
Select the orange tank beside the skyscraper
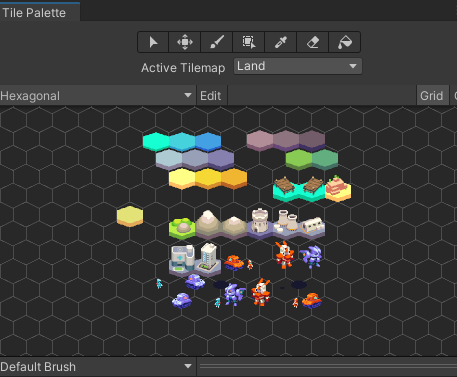click(234, 263)
